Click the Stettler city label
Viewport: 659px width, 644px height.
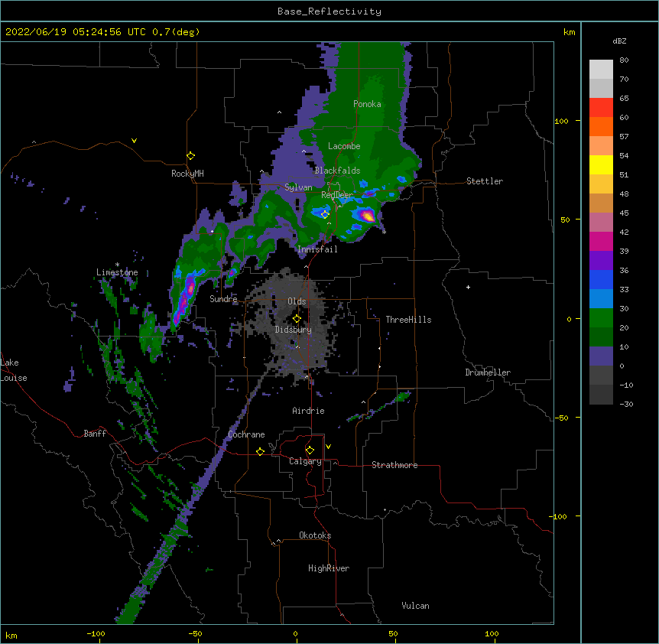[x=485, y=181]
